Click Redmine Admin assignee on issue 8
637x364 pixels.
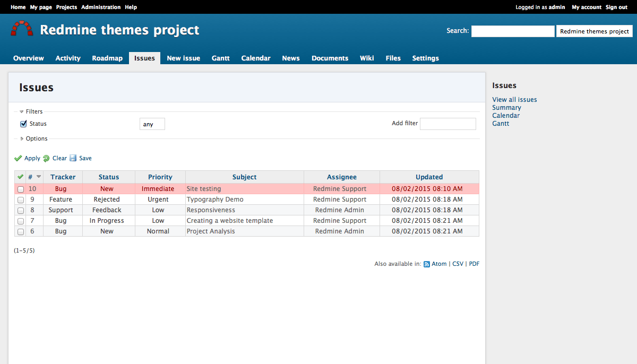click(x=340, y=210)
